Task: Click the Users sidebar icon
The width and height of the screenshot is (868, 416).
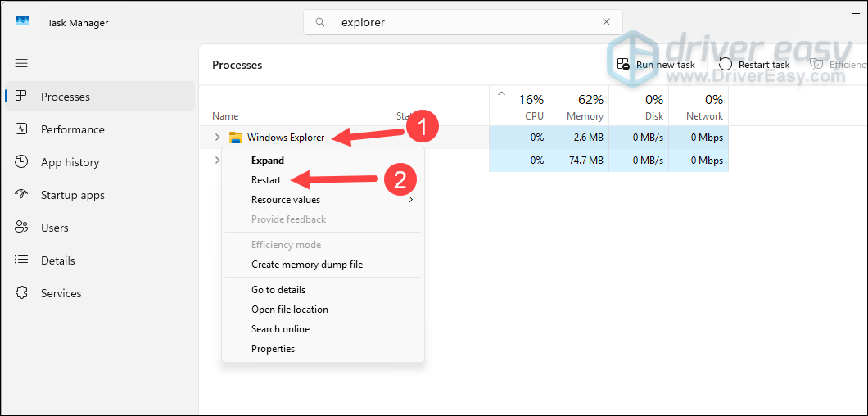Action: pos(21,227)
